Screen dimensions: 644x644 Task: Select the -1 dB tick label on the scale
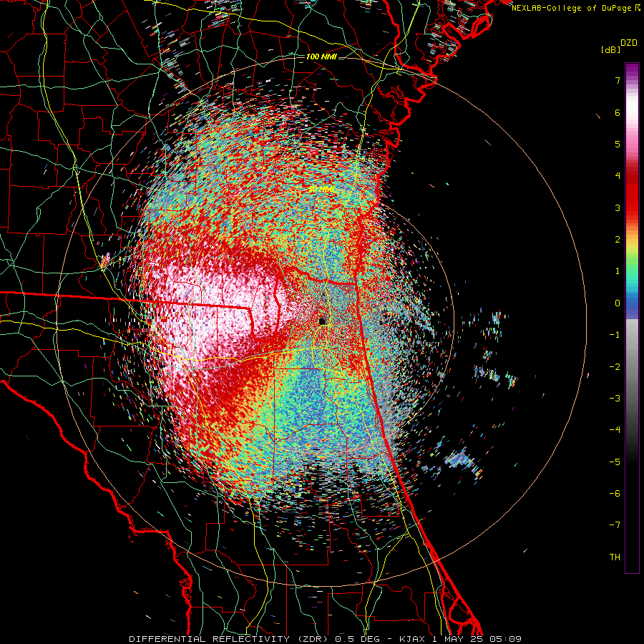[x=615, y=335]
